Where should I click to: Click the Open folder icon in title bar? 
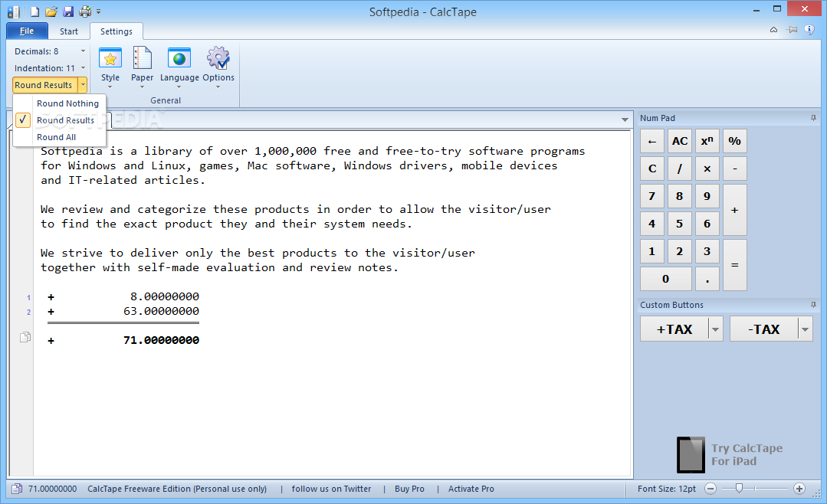(x=51, y=11)
